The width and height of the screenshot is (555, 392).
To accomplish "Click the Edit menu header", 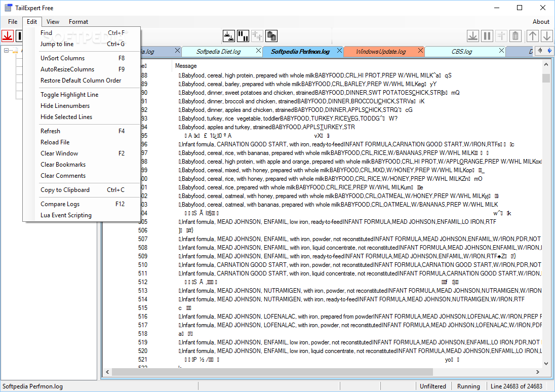I will [x=32, y=22].
